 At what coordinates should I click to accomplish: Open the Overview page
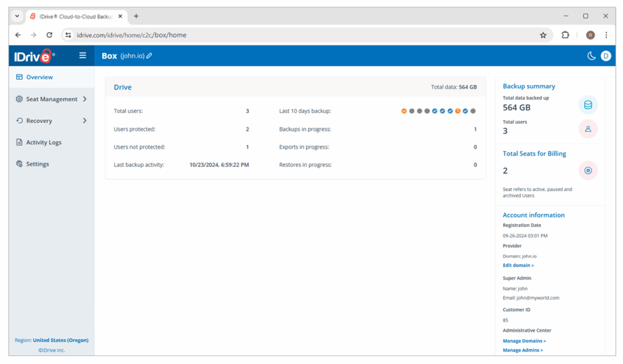point(52,77)
